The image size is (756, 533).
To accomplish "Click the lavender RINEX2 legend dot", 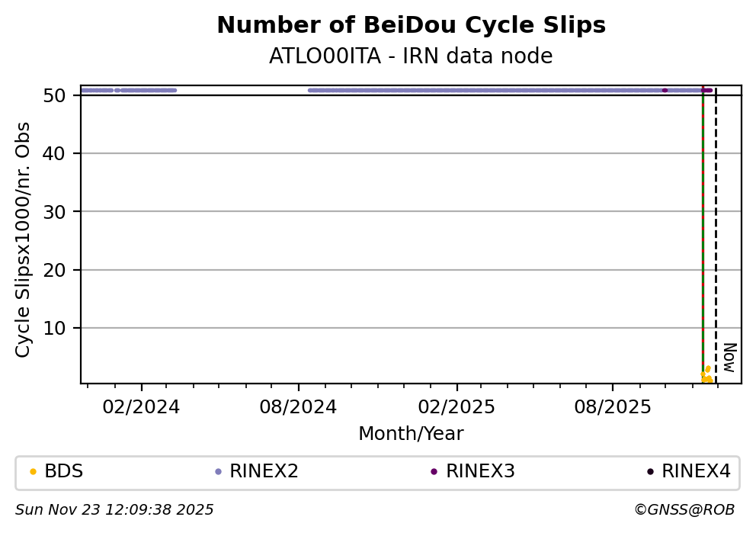I will 218,472.
